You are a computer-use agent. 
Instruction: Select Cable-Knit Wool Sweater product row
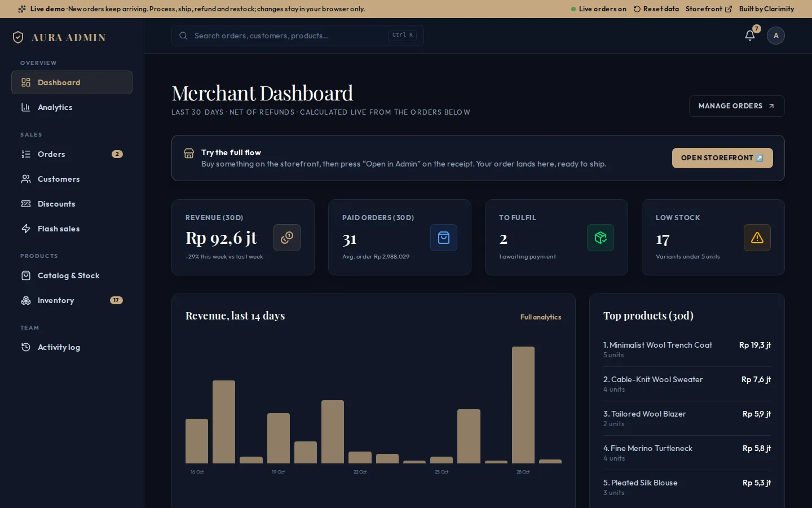687,384
